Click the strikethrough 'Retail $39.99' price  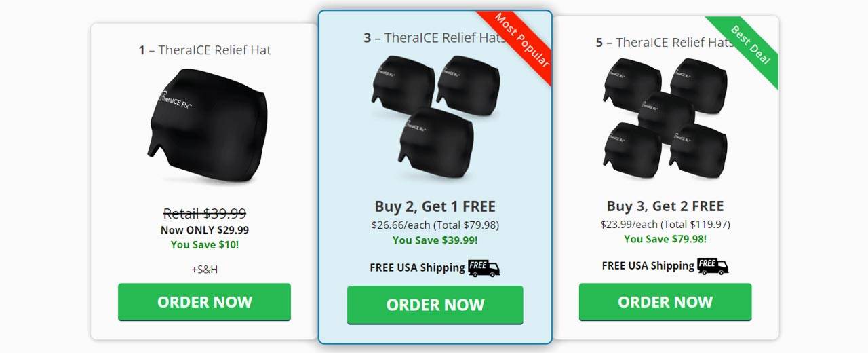(205, 213)
